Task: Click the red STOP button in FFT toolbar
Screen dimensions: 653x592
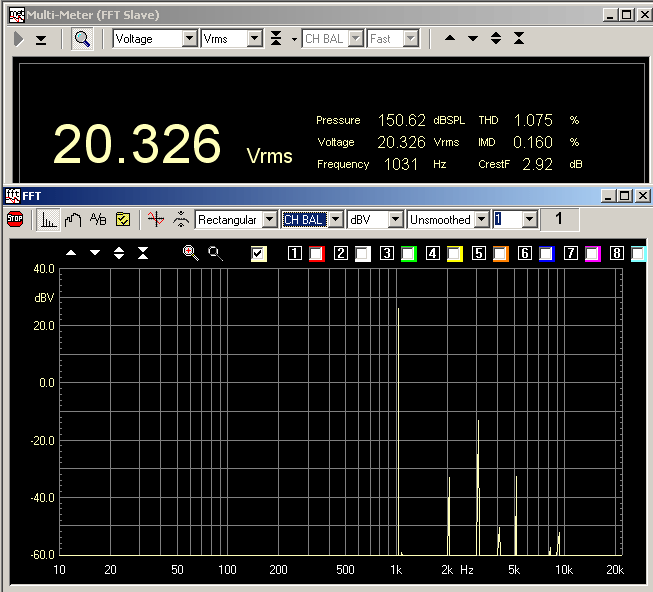Action: 15,219
